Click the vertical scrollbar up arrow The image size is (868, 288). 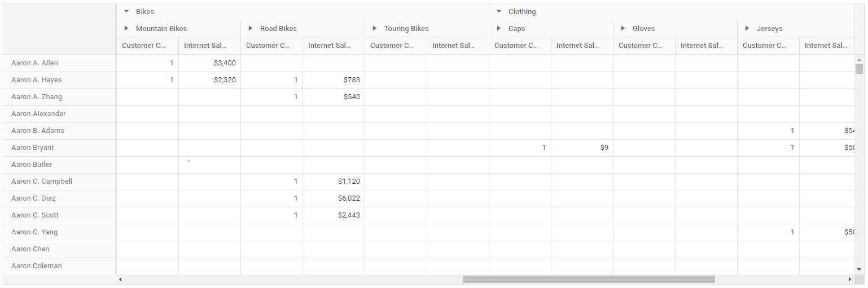click(x=859, y=59)
